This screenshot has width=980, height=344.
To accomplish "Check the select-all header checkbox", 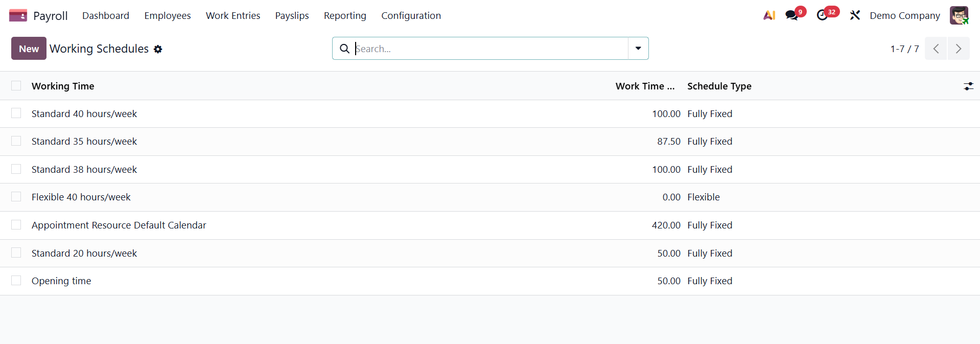I will (16, 86).
